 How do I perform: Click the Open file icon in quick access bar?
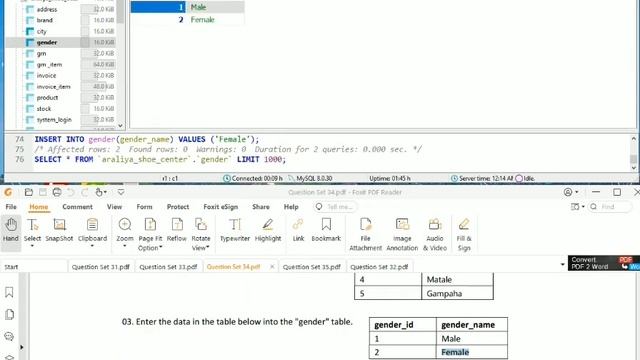[29, 192]
